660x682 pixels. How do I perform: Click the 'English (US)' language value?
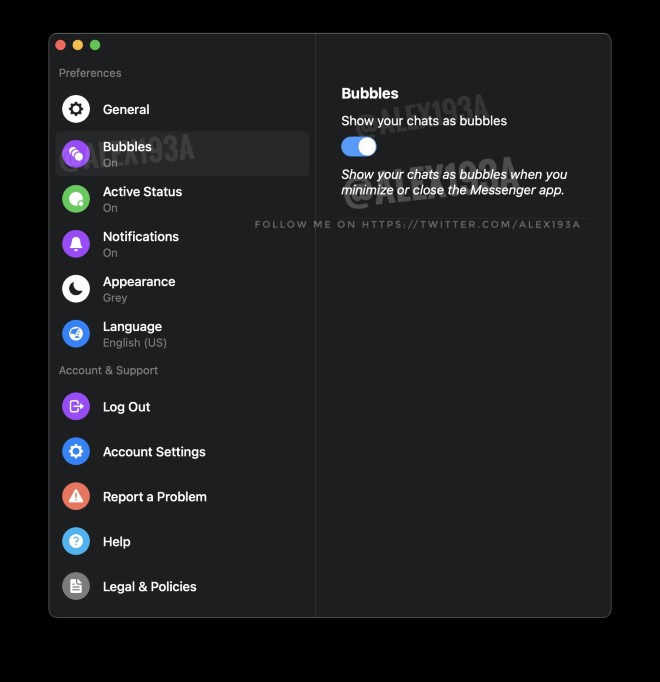pyautogui.click(x=134, y=343)
